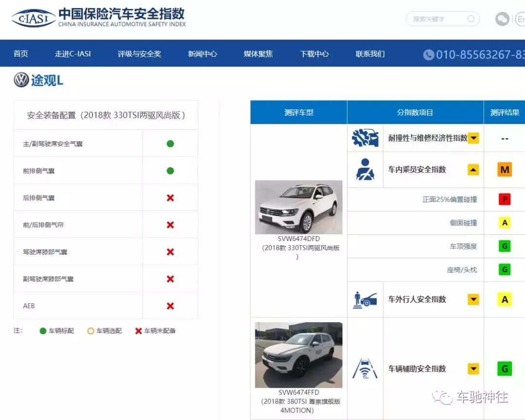Click the search magnifier icon
The width and height of the screenshot is (525, 420).
[x=471, y=18]
